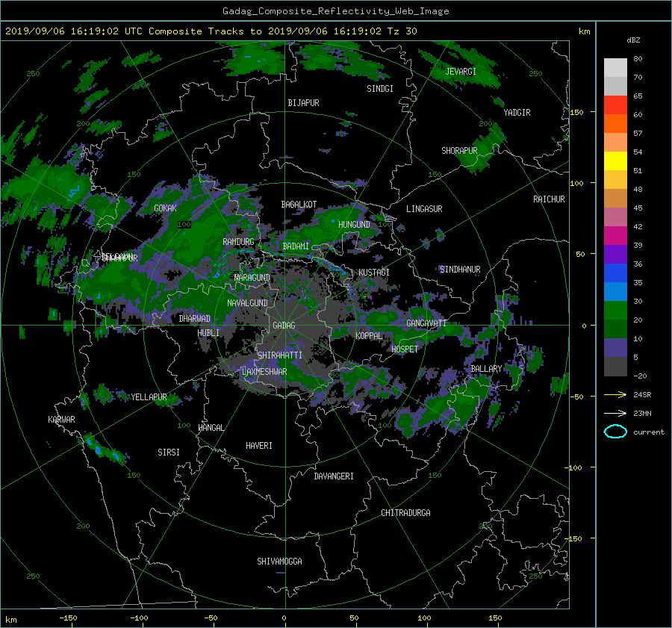
Task: Click the KARWAR city label
Action: pyautogui.click(x=61, y=420)
